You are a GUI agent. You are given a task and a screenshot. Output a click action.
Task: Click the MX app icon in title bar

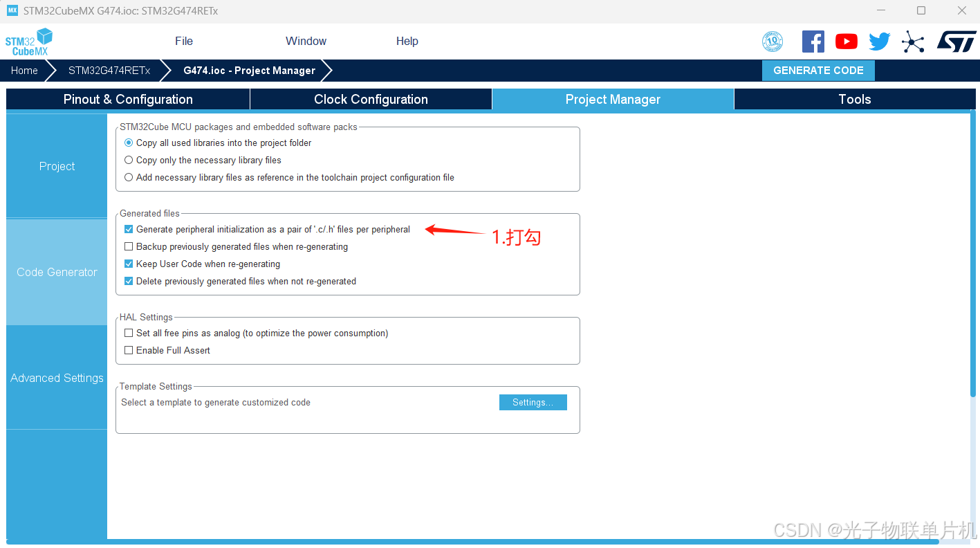coord(12,10)
